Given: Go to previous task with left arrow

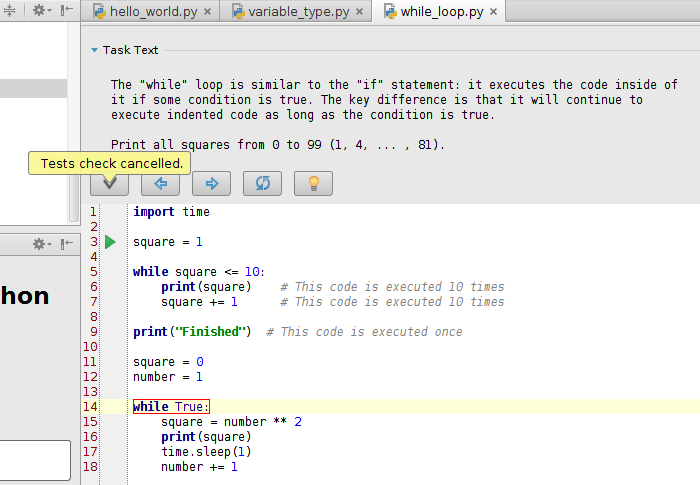Looking at the screenshot, I should point(160,184).
